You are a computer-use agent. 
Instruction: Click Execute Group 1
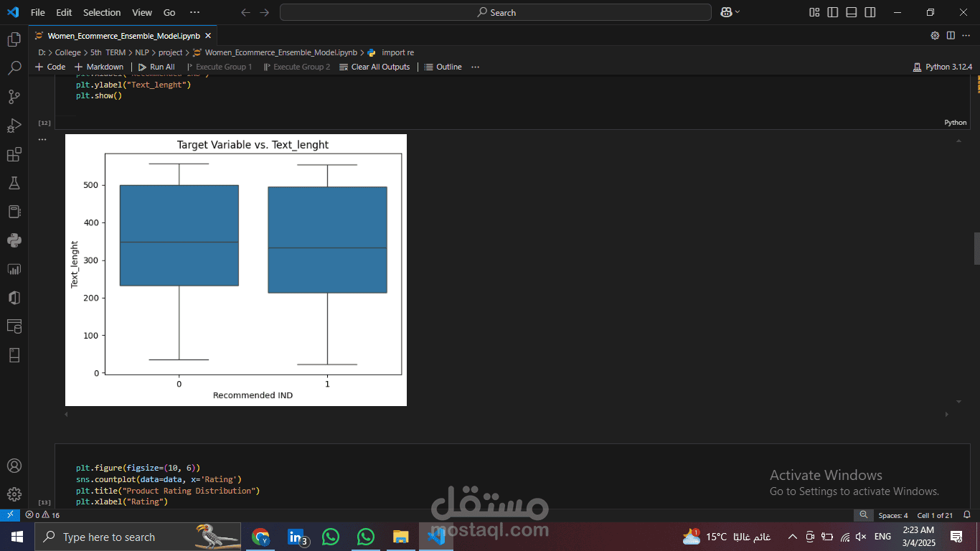[219, 67]
